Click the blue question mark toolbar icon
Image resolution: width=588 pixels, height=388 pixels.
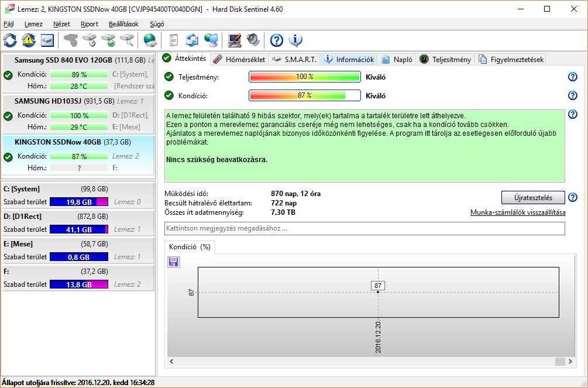tap(276, 40)
